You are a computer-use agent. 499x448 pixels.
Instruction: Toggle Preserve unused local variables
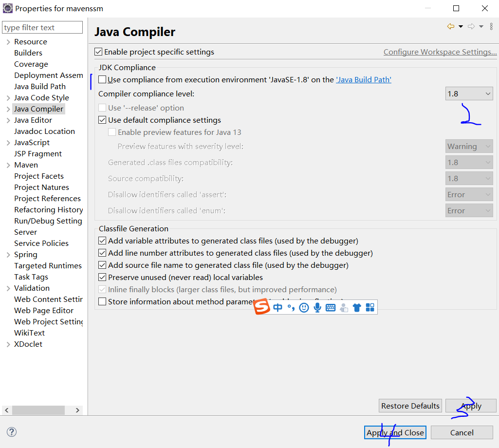102,278
